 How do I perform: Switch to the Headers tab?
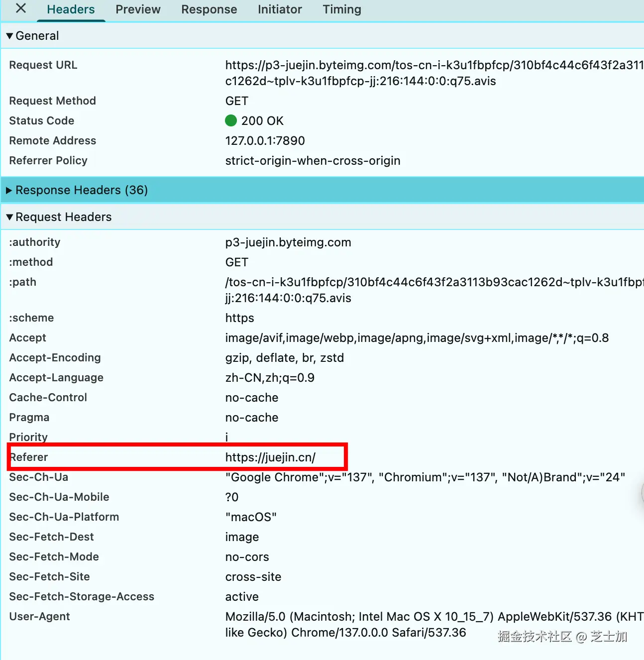point(71,9)
